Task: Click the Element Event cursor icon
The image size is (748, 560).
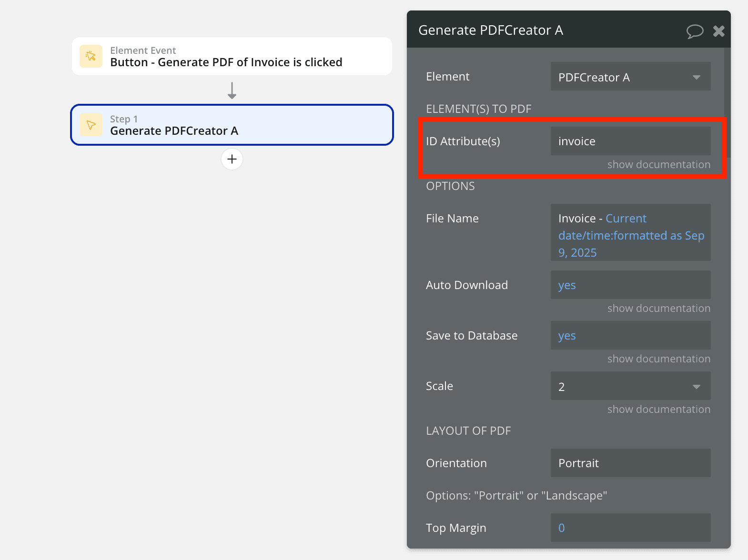Action: click(x=91, y=56)
